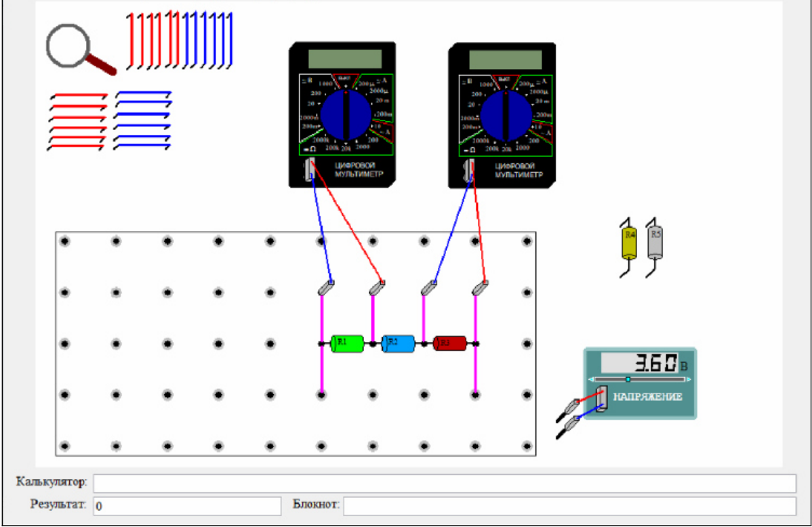Select left multimeter's blue-lead probe clip on board

[x=326, y=288]
